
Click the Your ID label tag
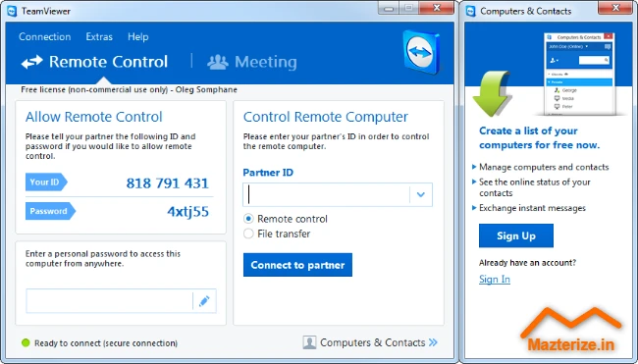tap(46, 182)
